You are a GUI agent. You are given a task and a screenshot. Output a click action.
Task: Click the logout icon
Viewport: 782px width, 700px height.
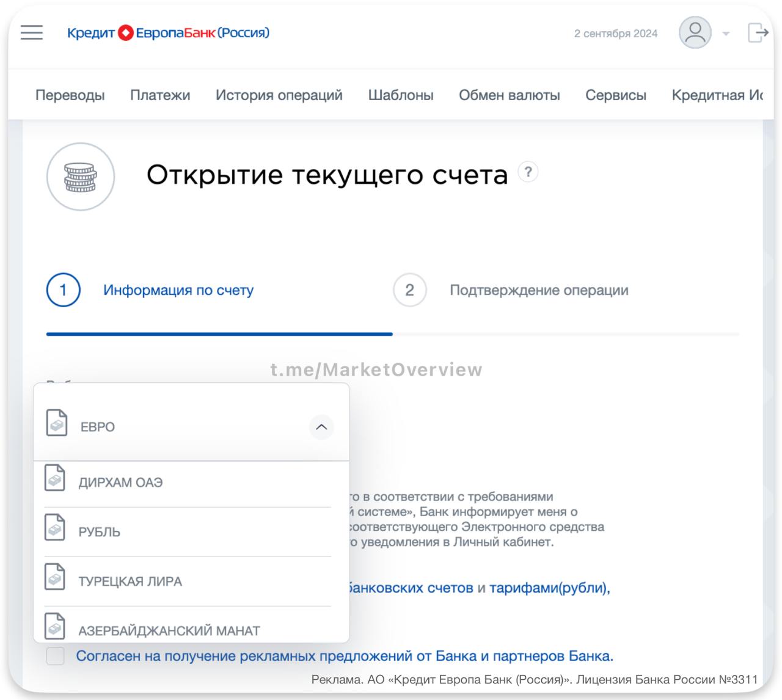coord(758,32)
